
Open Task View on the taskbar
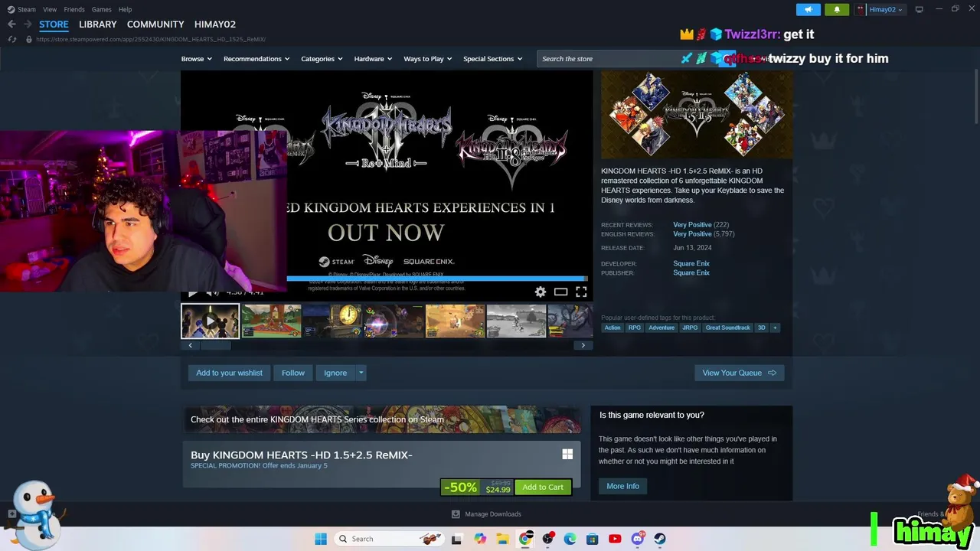(x=457, y=539)
